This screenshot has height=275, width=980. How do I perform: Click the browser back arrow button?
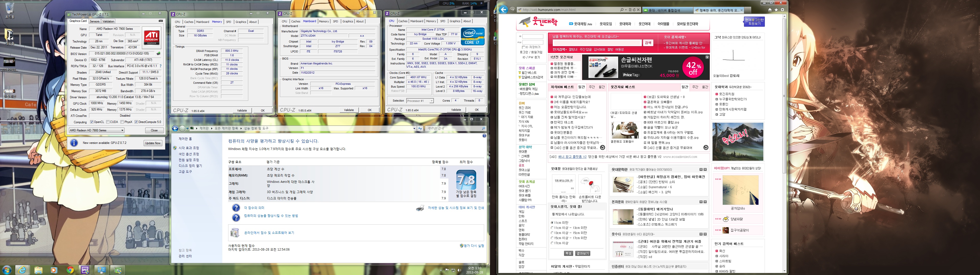point(503,10)
